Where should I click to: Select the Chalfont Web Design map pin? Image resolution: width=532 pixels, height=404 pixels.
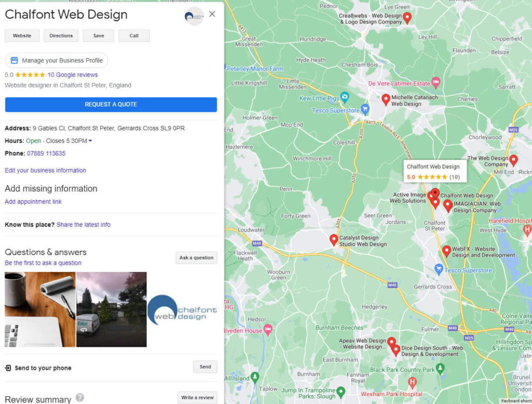435,193
